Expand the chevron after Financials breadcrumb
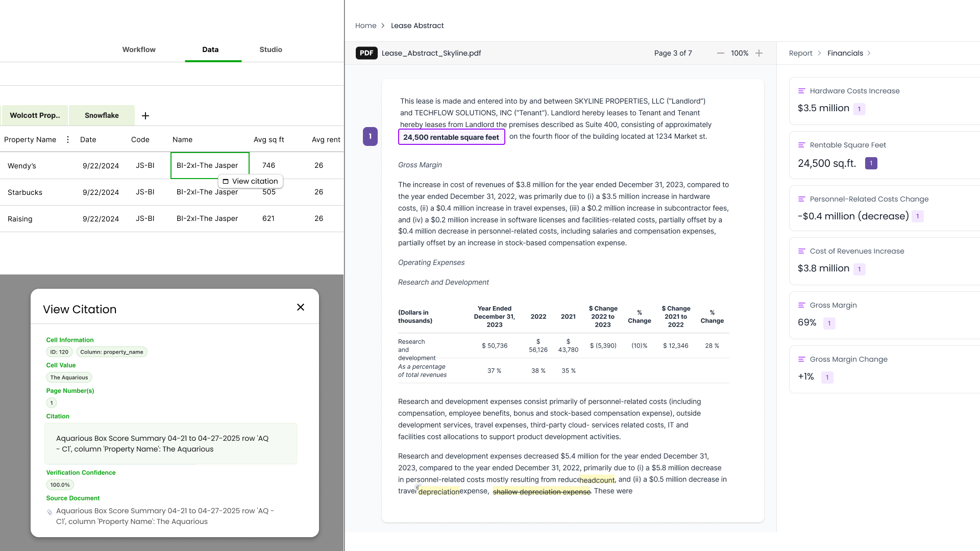 (869, 53)
